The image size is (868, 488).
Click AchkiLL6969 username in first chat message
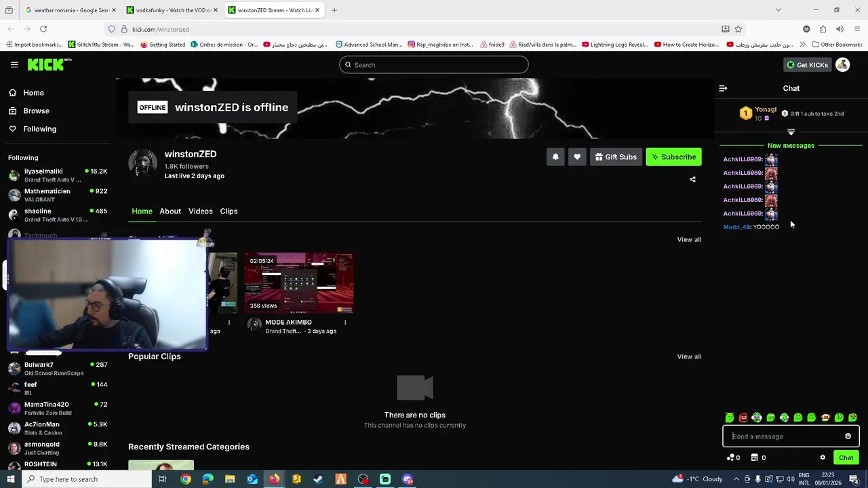point(743,159)
